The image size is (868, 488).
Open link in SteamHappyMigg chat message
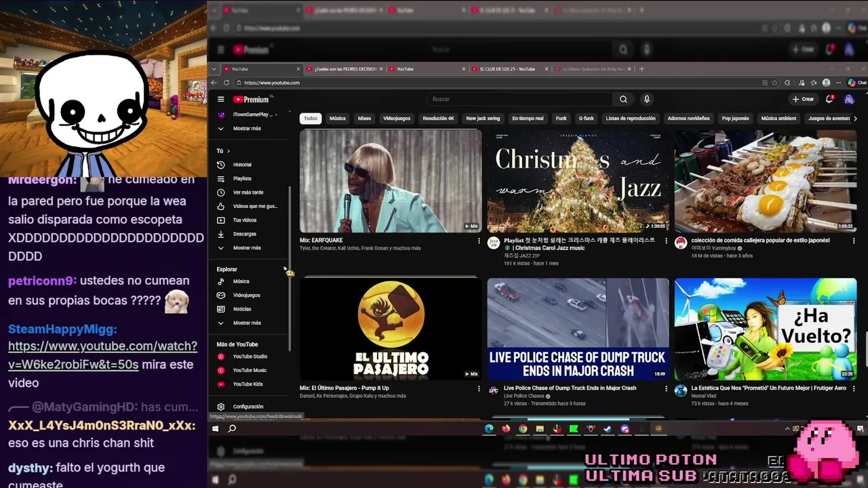pyautogui.click(x=102, y=355)
